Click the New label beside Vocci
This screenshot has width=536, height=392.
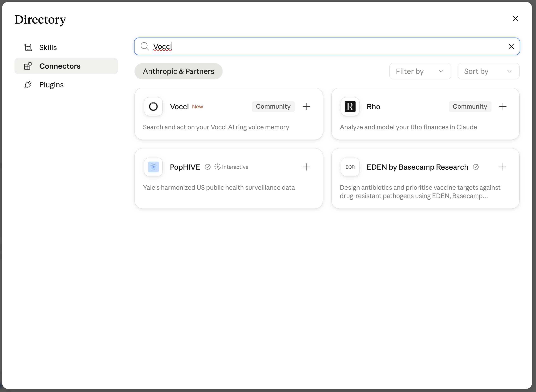click(x=197, y=107)
